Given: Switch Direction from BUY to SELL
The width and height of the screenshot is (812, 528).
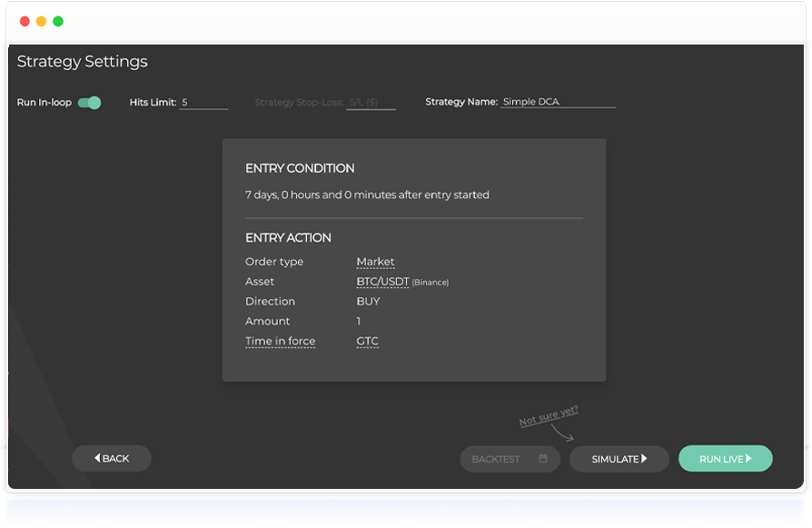Looking at the screenshot, I should click(367, 301).
